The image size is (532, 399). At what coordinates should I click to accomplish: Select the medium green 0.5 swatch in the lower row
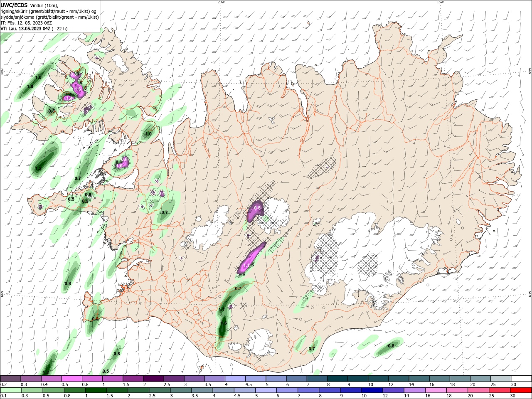pos(53,390)
